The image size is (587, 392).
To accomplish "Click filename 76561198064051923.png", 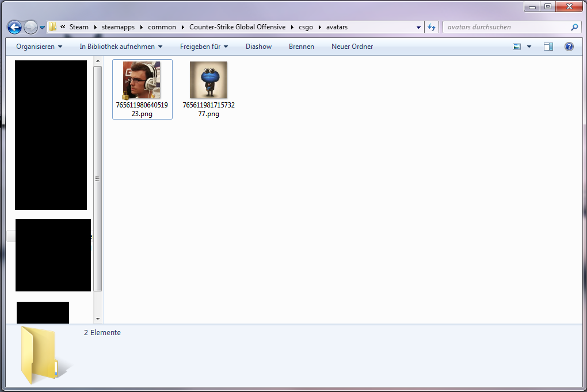I will click(x=142, y=110).
